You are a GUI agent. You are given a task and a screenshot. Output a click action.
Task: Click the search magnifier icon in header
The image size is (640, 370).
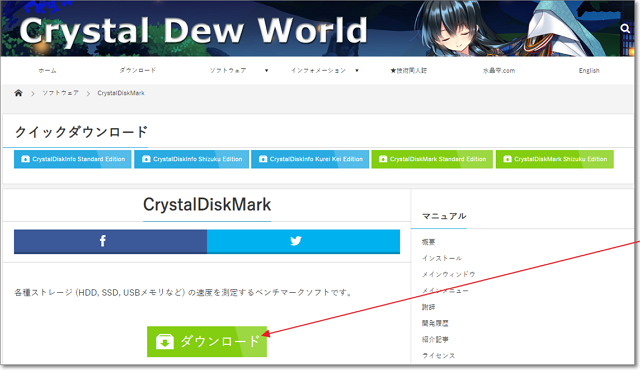coord(625,29)
